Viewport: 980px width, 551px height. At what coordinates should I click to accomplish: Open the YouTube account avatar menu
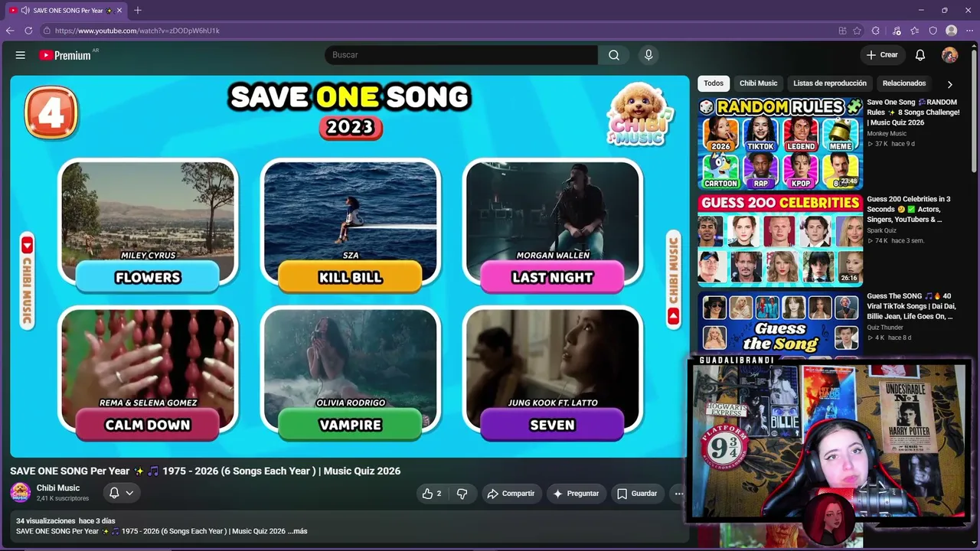point(949,55)
